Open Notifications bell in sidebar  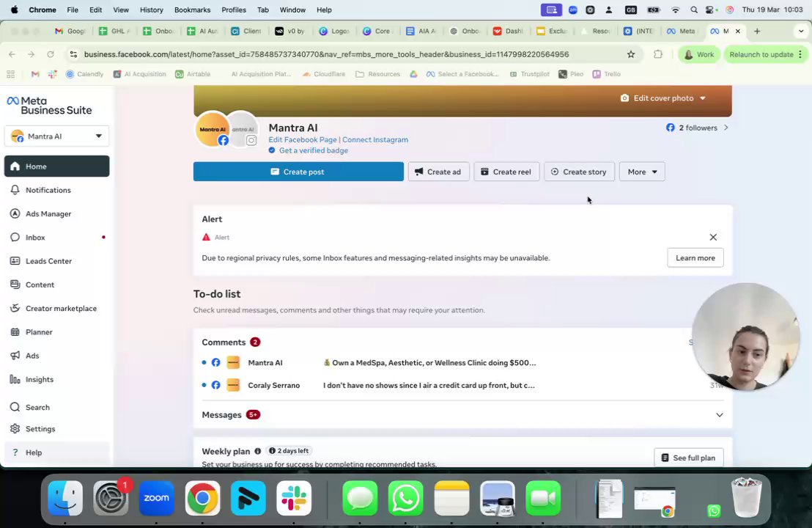tap(57, 190)
